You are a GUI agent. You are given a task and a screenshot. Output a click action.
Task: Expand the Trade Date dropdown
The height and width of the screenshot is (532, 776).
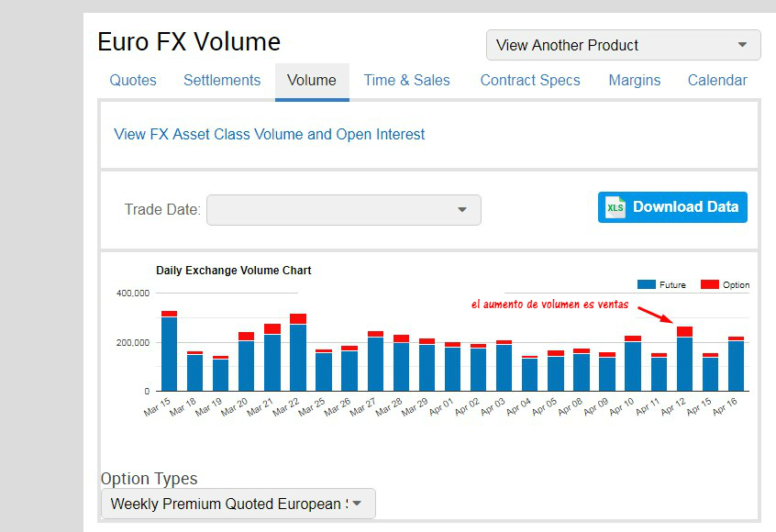(x=343, y=210)
